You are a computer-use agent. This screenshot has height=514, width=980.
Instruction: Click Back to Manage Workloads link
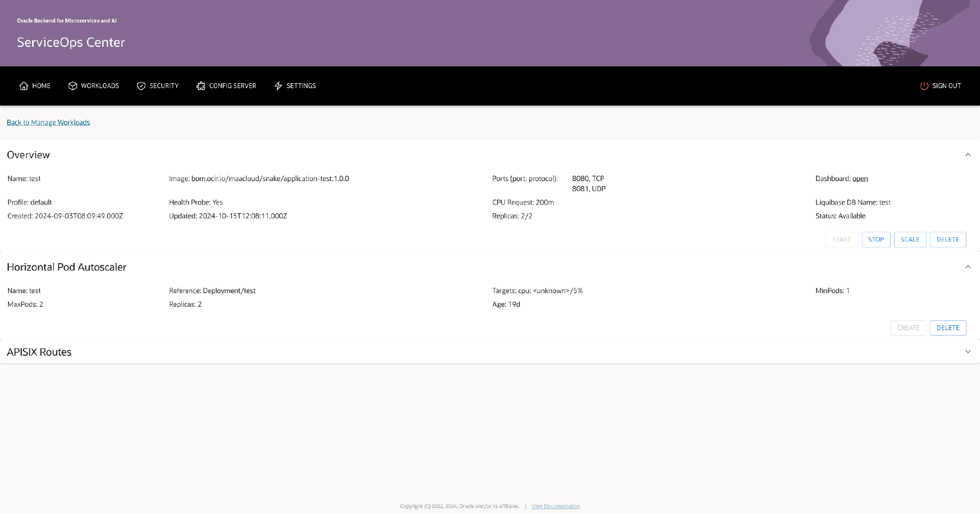click(48, 122)
